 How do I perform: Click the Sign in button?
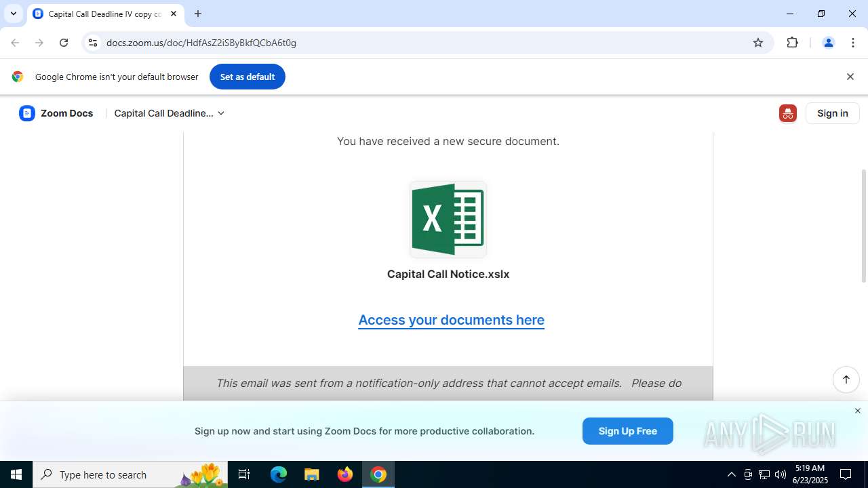833,113
